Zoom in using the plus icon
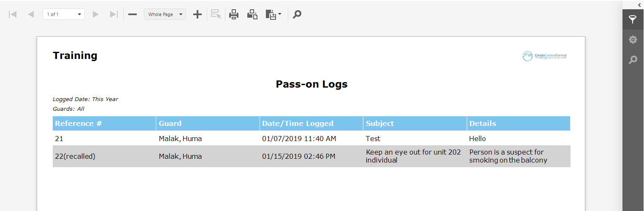This screenshot has height=211, width=644. pyautogui.click(x=197, y=14)
